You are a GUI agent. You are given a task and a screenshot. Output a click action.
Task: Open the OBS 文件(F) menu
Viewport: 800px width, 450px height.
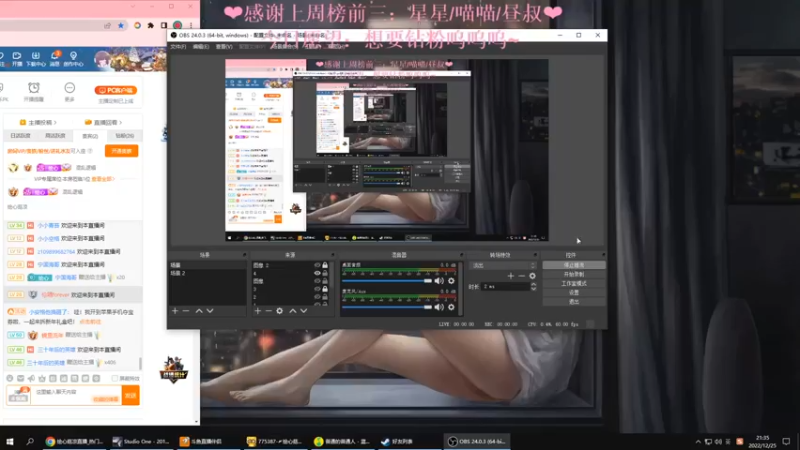pos(178,46)
